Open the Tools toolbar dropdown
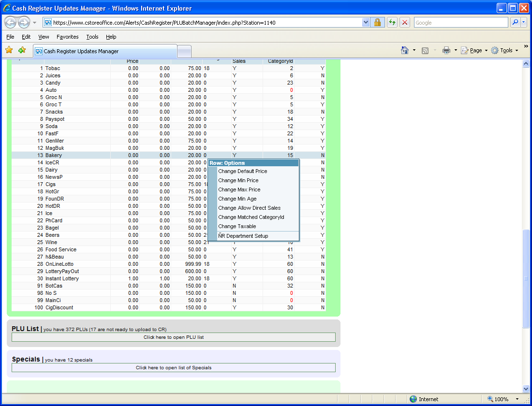Screen dimensions: 532x406 coord(505,50)
